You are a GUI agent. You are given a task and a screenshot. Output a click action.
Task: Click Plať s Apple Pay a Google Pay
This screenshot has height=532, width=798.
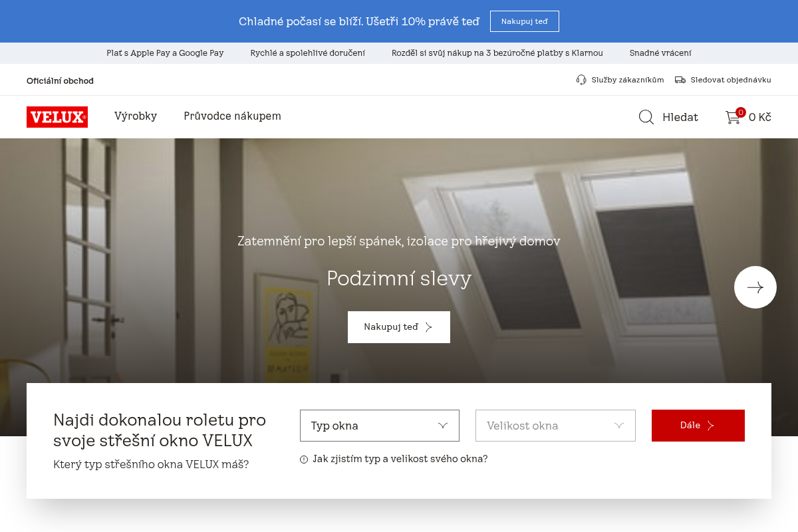165,53
